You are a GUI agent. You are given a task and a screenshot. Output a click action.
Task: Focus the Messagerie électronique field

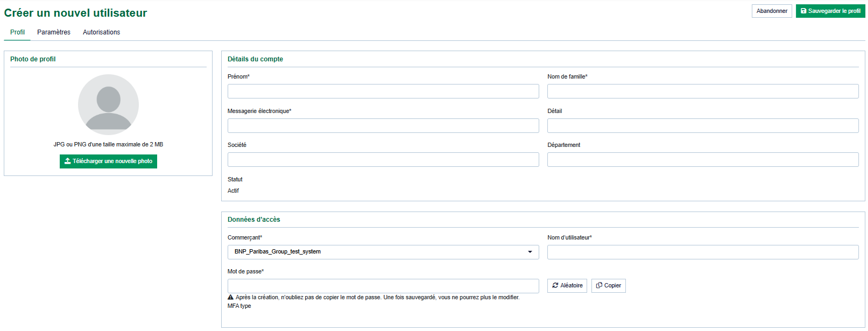point(383,125)
